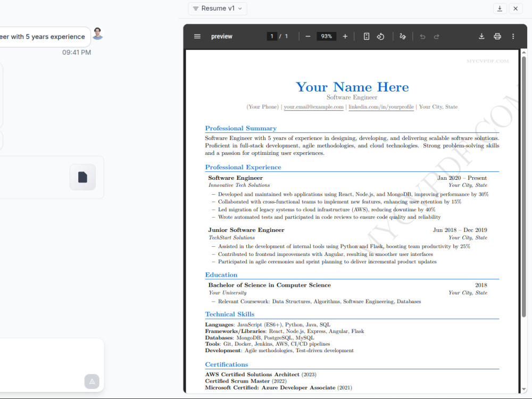Image resolution: width=532 pixels, height=399 pixels.
Task: Open the PDF viewer sidebar menu
Action: (197, 36)
